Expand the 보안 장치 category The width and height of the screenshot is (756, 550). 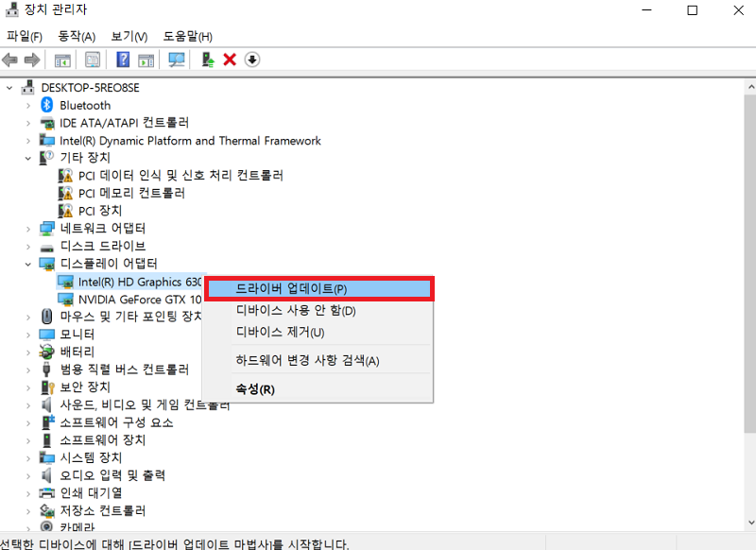[28, 388]
